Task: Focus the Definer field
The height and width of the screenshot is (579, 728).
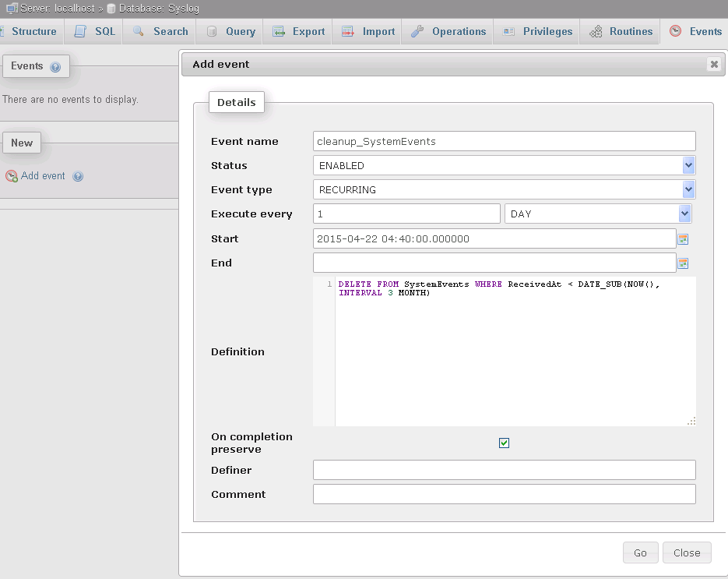Action: [505, 470]
